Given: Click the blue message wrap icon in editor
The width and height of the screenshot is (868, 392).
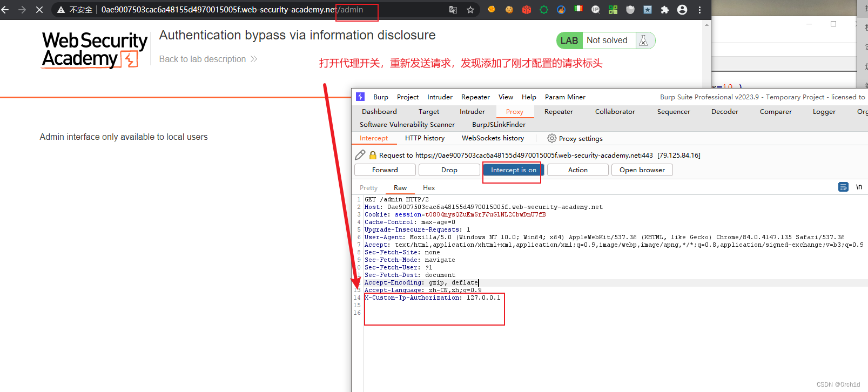Looking at the screenshot, I should click(x=843, y=187).
